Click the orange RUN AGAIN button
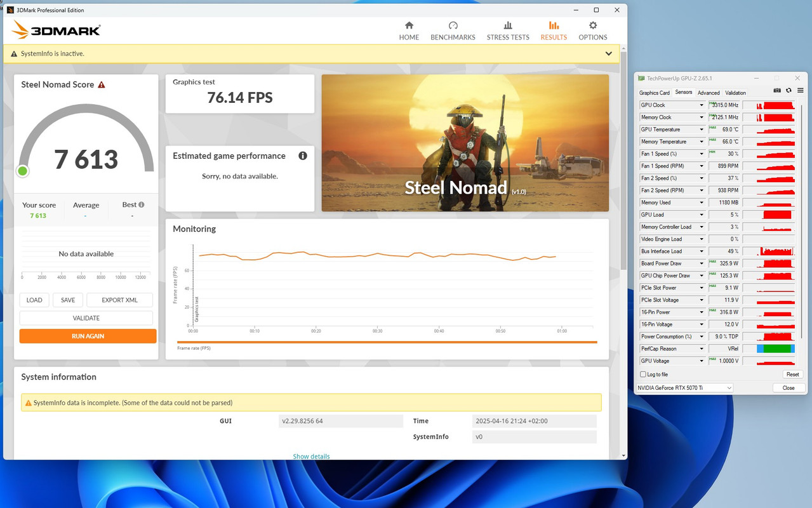812x508 pixels. coord(88,336)
